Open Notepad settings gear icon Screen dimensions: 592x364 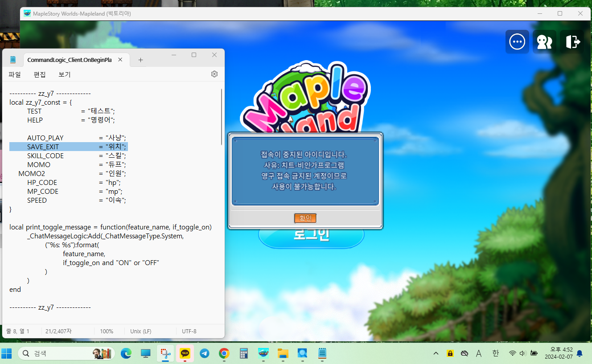coord(214,74)
